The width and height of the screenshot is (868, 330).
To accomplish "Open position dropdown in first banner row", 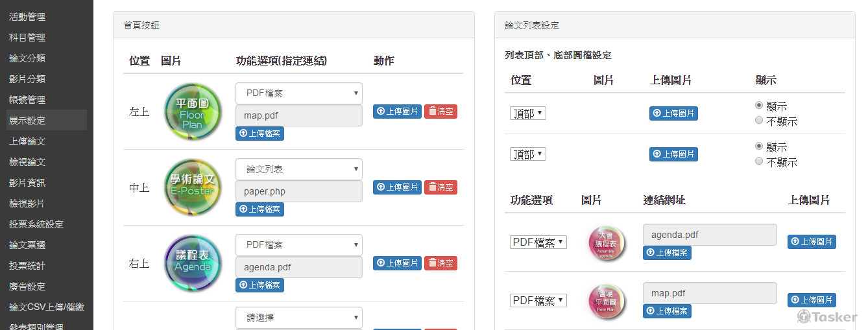I will tap(528, 113).
